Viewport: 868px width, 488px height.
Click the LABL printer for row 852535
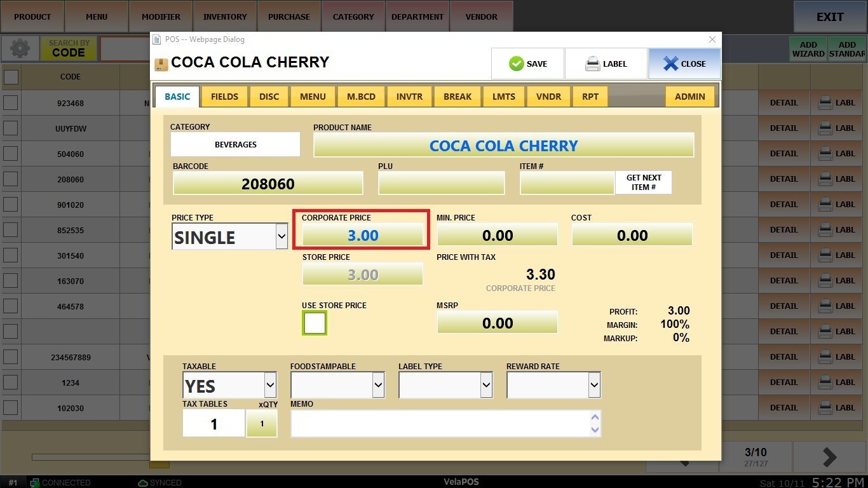coord(836,229)
